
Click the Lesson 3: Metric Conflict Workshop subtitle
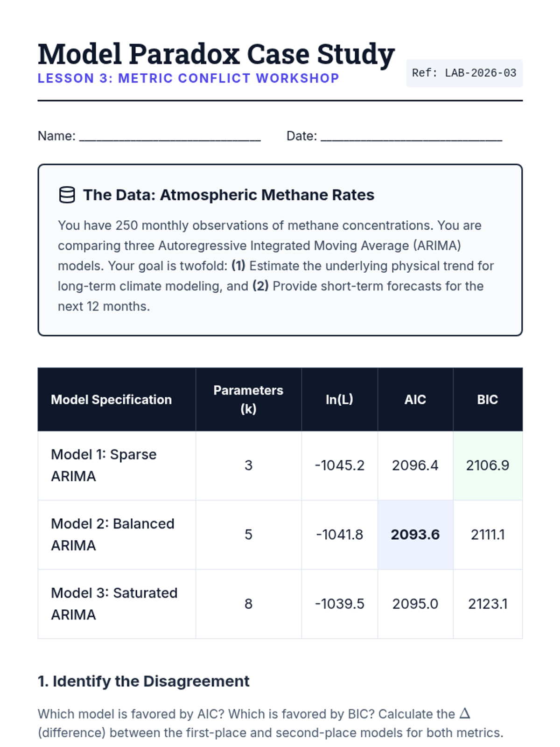click(x=188, y=78)
